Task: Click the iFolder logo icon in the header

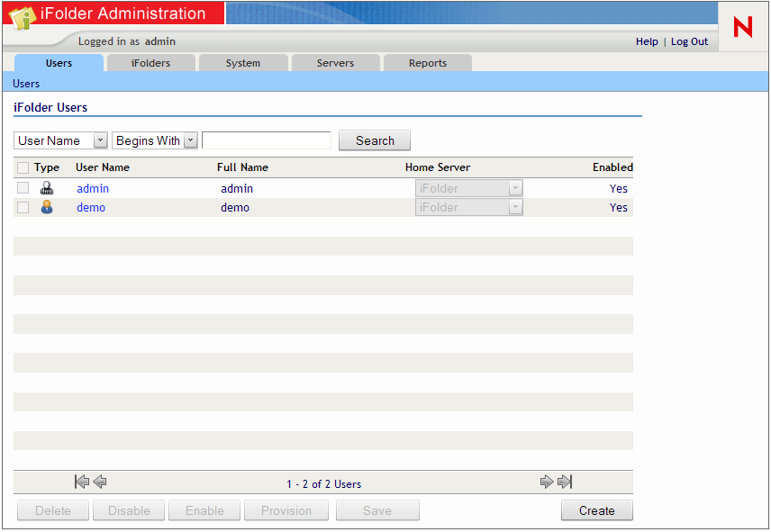Action: click(22, 17)
